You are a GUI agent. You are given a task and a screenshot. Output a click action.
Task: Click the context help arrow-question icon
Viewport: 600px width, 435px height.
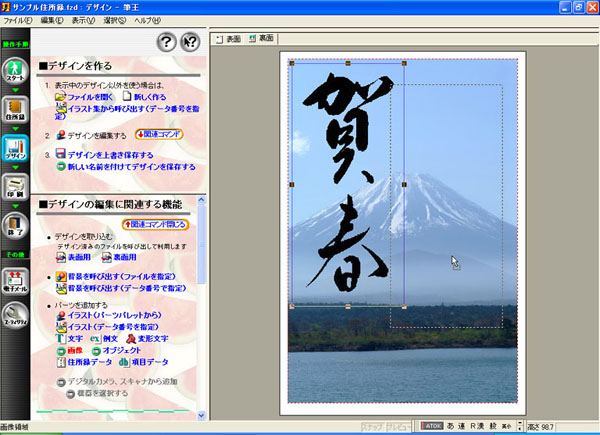[190, 42]
